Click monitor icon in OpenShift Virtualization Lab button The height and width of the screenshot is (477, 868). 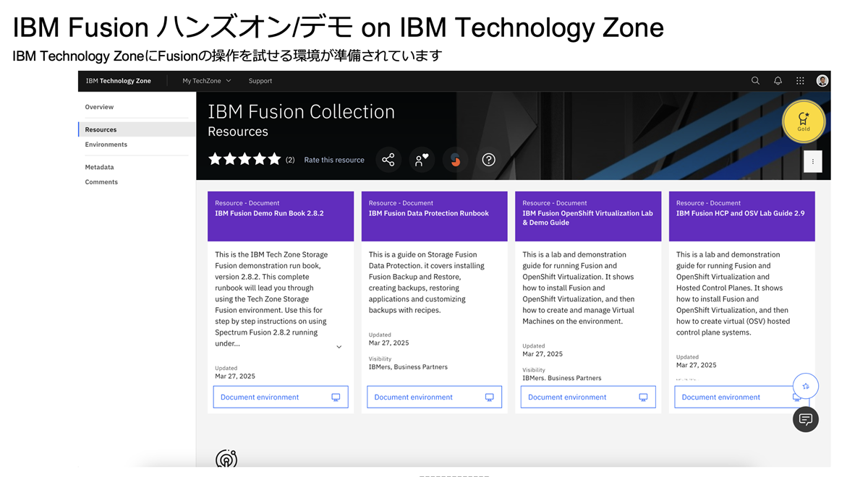(x=643, y=397)
